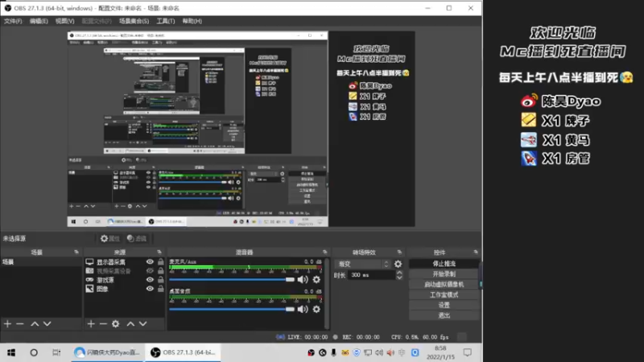The width and height of the screenshot is (644, 362).
Task: Remove the selected scene with the minus icon
Action: (x=19, y=324)
